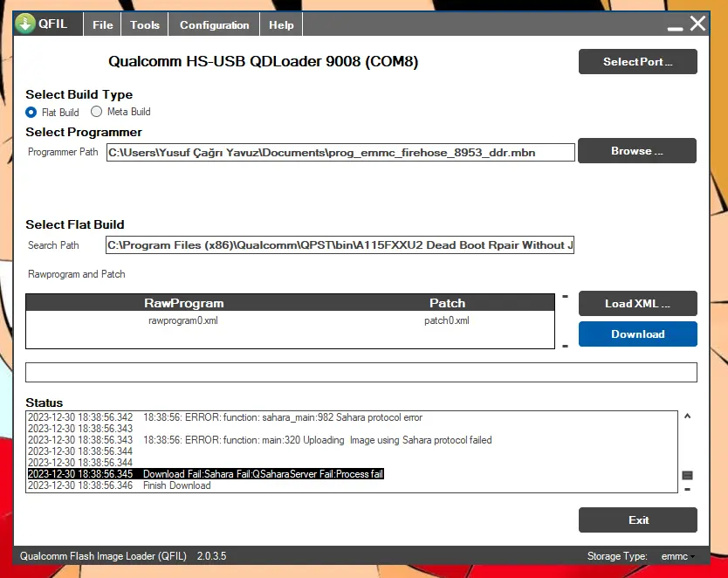This screenshot has height=578, width=728.
Task: Click into the Programmer Path field
Action: pyautogui.click(x=340, y=152)
